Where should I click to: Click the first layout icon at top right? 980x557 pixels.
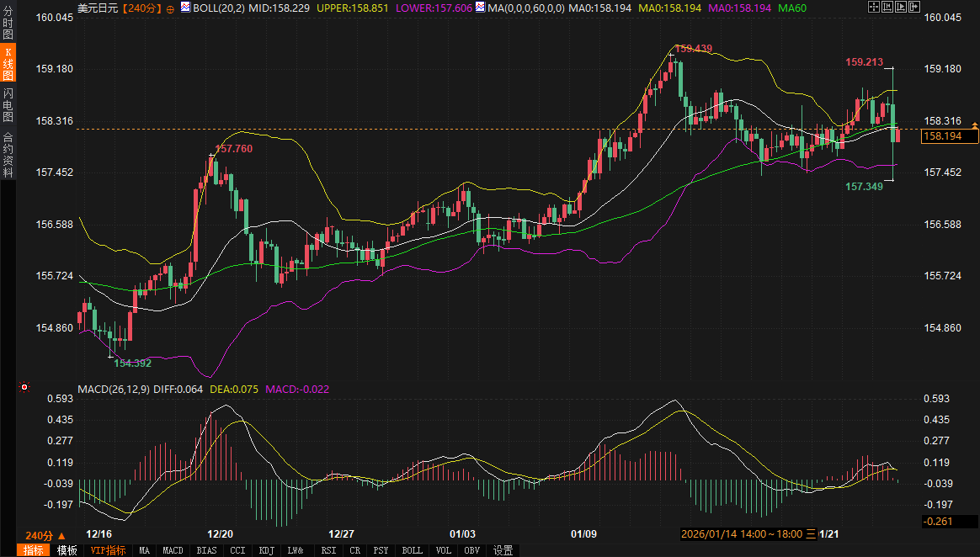click(x=873, y=7)
